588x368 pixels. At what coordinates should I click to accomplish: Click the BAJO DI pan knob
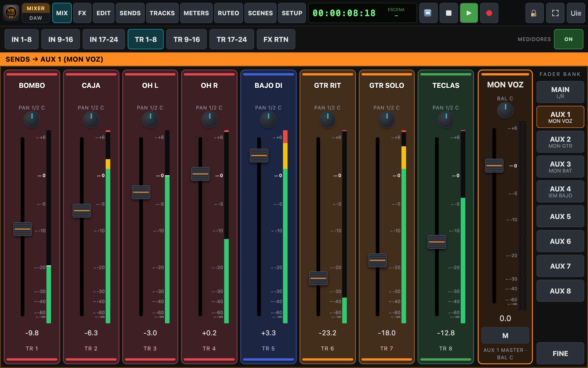(268, 120)
